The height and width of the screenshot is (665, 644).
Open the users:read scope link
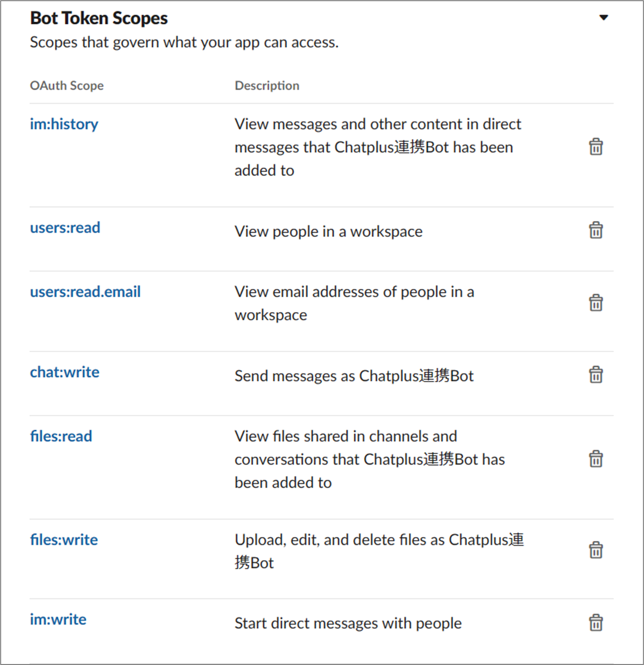click(65, 228)
